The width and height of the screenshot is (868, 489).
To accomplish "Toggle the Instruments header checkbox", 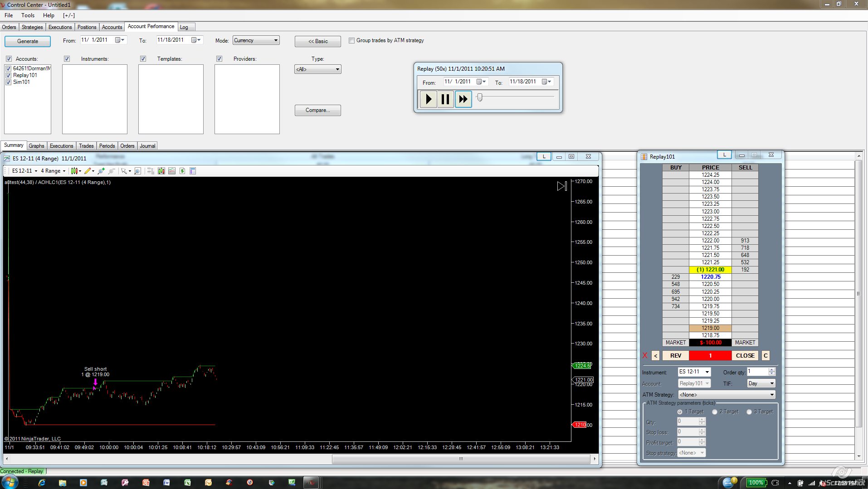I will coord(67,59).
